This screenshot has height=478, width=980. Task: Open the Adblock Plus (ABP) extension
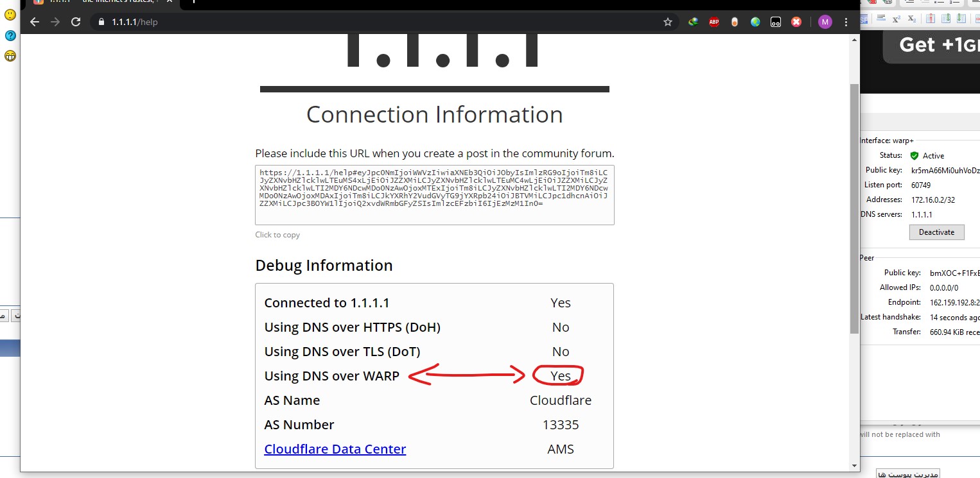713,22
